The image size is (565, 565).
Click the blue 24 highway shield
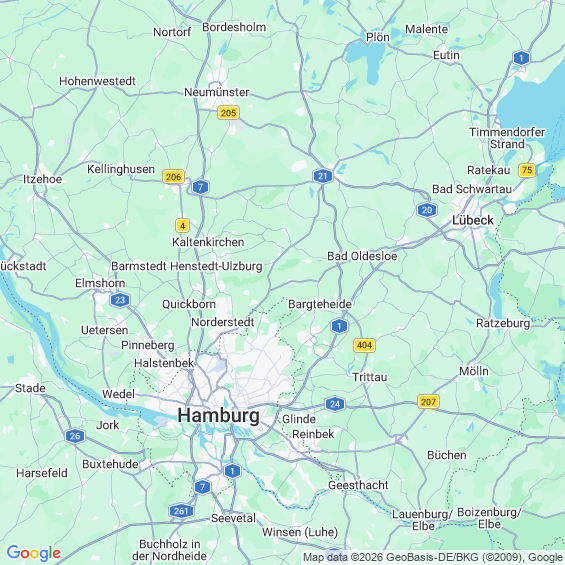tap(335, 404)
